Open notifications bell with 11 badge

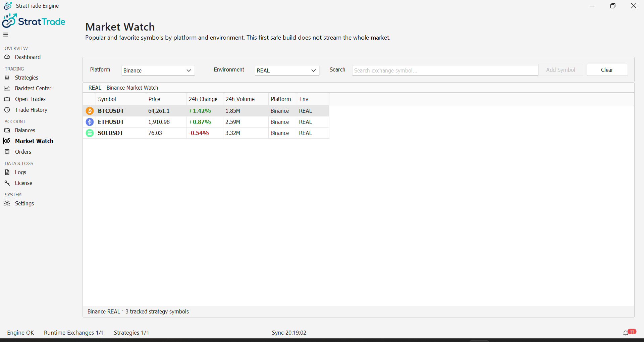click(629, 332)
